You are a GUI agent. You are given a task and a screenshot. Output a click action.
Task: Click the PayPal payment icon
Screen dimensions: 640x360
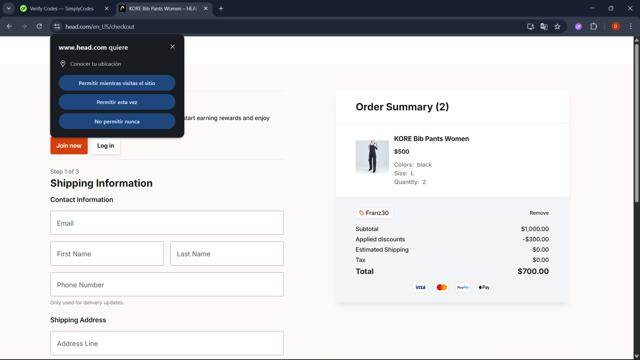pyautogui.click(x=463, y=287)
